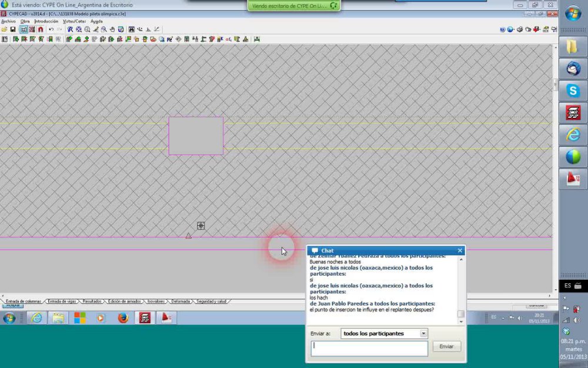The image size is (588, 368).
Task: Open the Vistas/Cotas menu
Action: pyautogui.click(x=74, y=21)
